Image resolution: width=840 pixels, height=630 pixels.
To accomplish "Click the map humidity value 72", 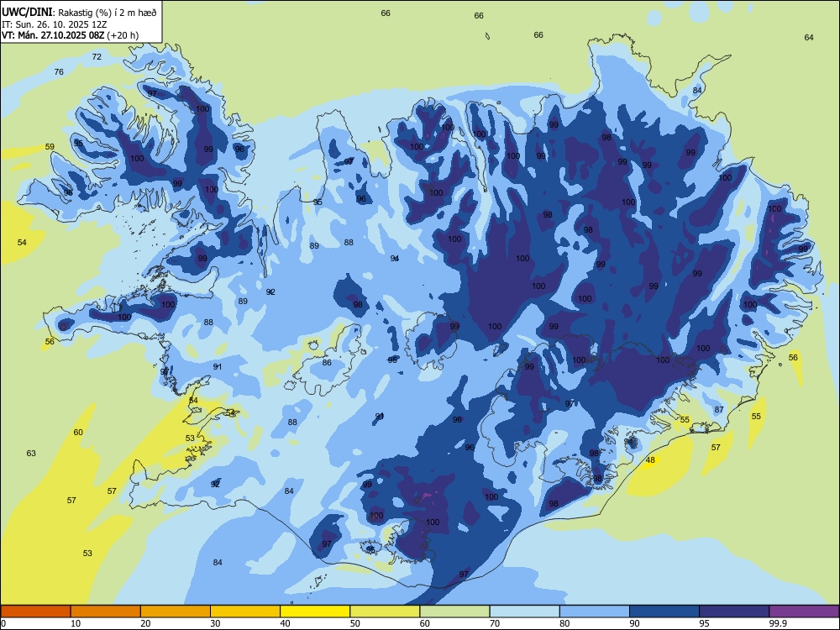I will [x=97, y=56].
